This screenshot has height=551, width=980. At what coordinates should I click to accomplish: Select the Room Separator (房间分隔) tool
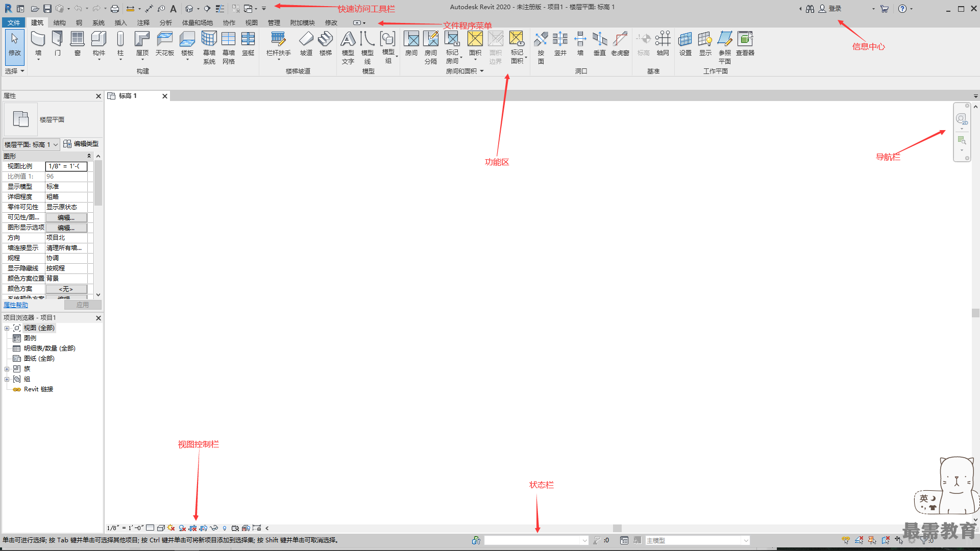(431, 47)
